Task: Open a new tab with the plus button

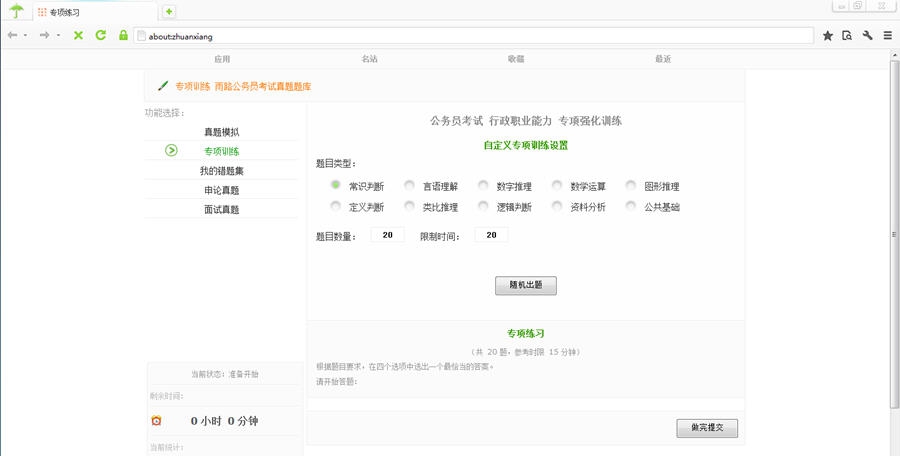Action: click(169, 12)
